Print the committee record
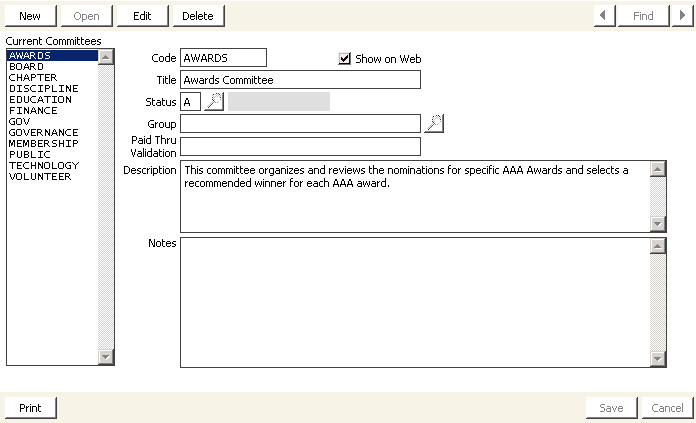Image resolution: width=696 pixels, height=423 pixels. (x=30, y=408)
